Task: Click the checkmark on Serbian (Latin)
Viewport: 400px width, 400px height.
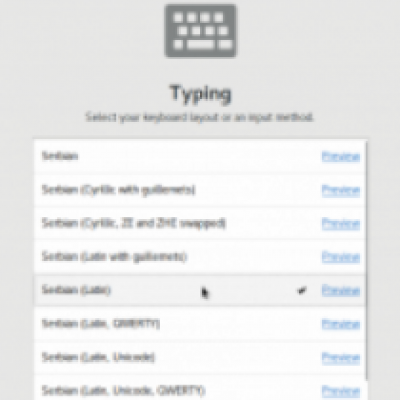Action: [x=302, y=290]
